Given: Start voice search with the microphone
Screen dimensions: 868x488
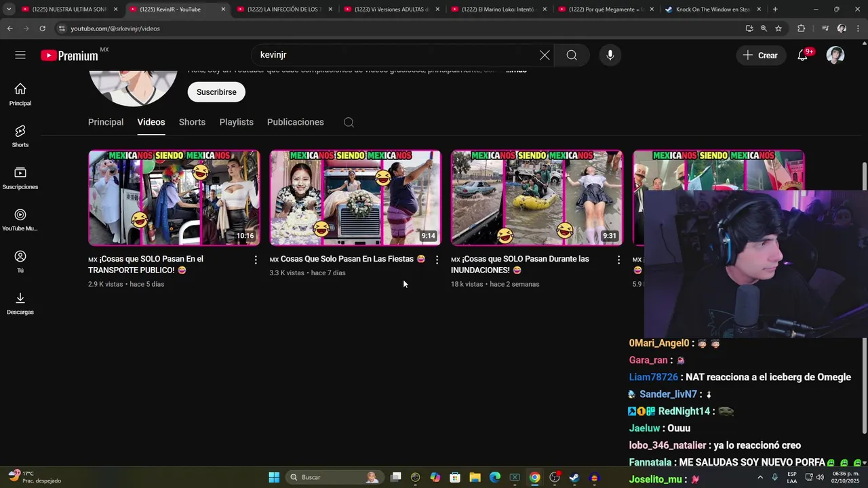Looking at the screenshot, I should coord(610,56).
